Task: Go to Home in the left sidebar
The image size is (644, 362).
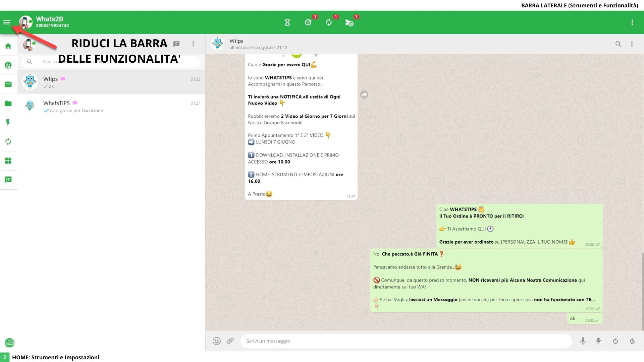Action: pyautogui.click(x=8, y=46)
